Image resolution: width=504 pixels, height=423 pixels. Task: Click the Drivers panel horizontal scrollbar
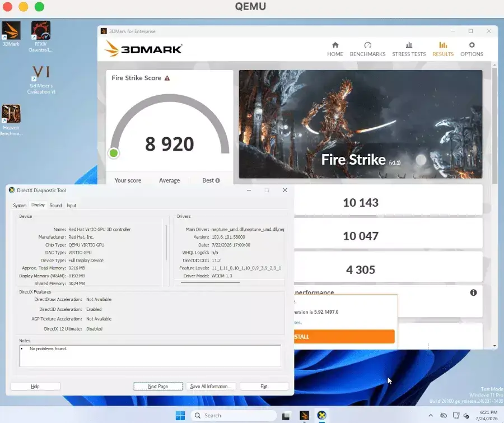coord(210,282)
